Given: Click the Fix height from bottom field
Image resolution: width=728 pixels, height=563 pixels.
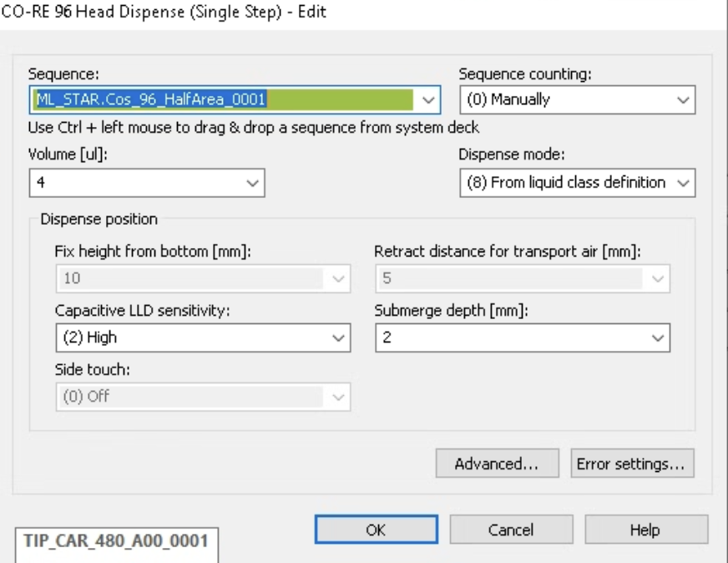Looking at the screenshot, I should [203, 279].
